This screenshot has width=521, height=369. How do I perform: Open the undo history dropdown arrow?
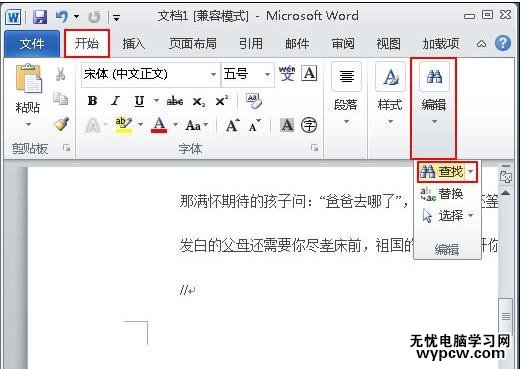pos(77,16)
